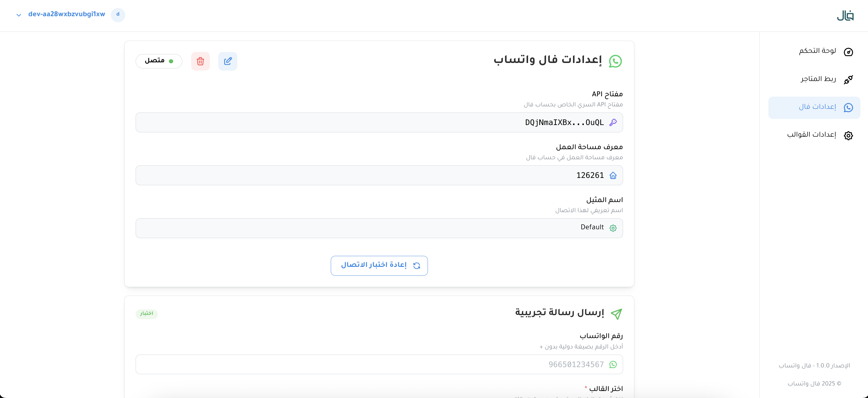
Task: Click the red trash icon to delete the connection
Action: click(x=200, y=61)
